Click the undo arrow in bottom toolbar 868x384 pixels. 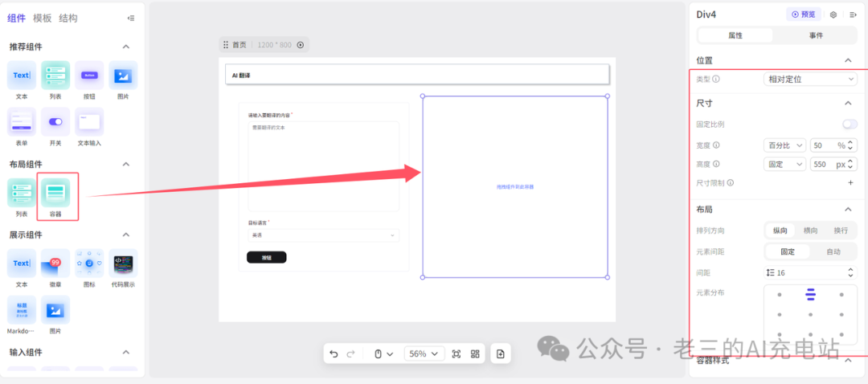tap(334, 354)
